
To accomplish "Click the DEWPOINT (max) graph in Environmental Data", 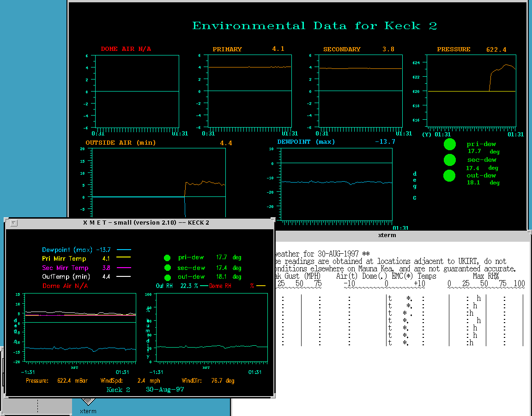I will [x=337, y=184].
